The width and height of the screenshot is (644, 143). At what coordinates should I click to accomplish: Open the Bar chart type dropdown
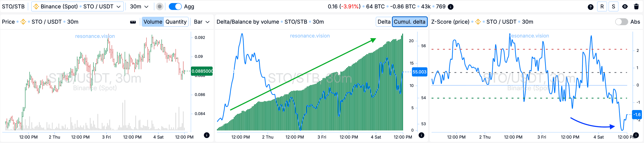[202, 22]
